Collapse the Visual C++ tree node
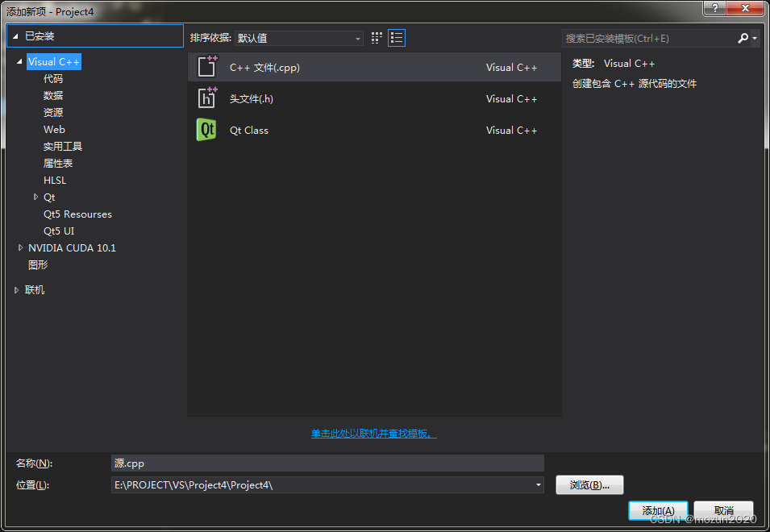Image resolution: width=770 pixels, height=532 pixels. 19,62
